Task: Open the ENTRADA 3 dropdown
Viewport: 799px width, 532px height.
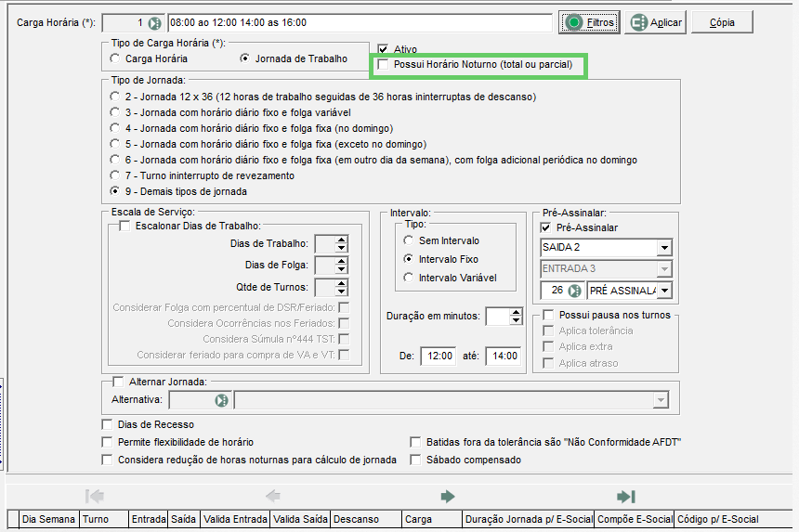Action: click(664, 269)
